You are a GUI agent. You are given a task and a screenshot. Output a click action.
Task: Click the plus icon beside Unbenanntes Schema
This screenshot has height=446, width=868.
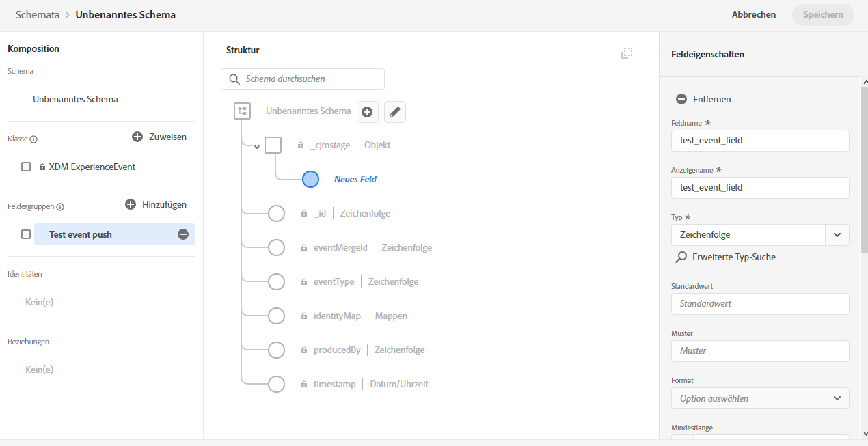coord(367,112)
